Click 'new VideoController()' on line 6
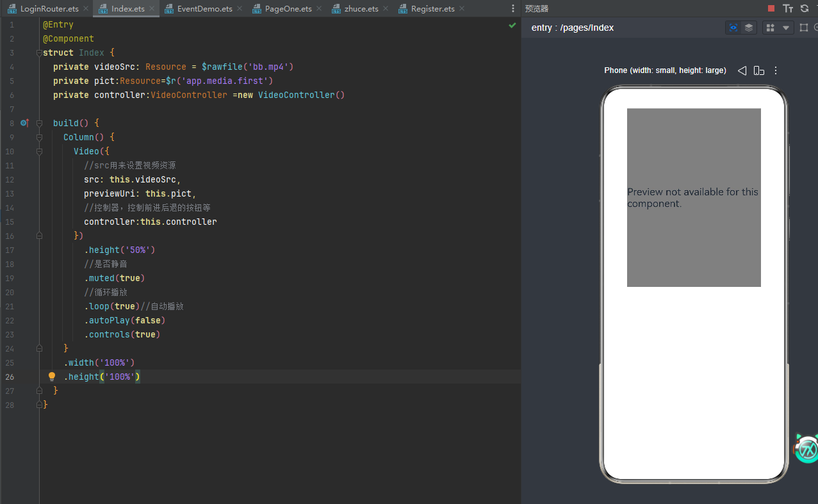The height and width of the screenshot is (504, 818). coord(291,95)
